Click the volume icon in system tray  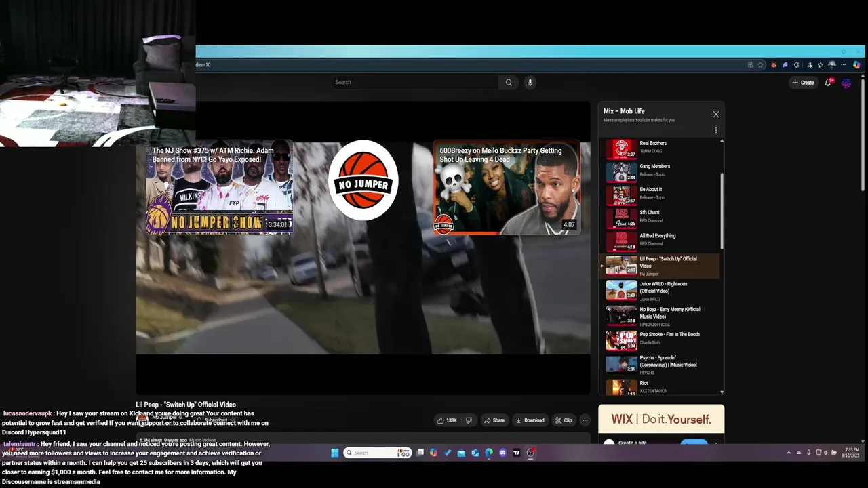825,453
